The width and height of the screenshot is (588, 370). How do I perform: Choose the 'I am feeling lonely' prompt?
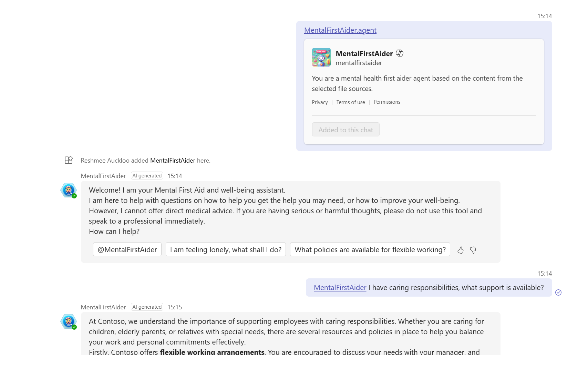pos(226,250)
